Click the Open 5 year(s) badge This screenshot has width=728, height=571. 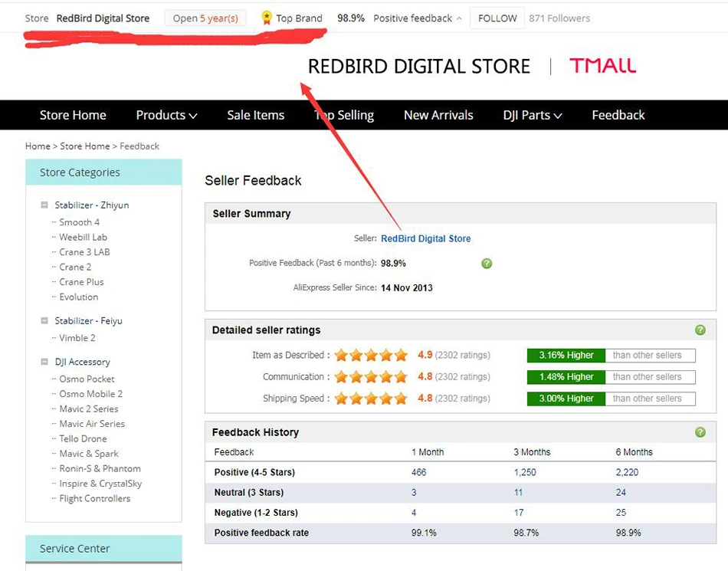pyautogui.click(x=205, y=18)
